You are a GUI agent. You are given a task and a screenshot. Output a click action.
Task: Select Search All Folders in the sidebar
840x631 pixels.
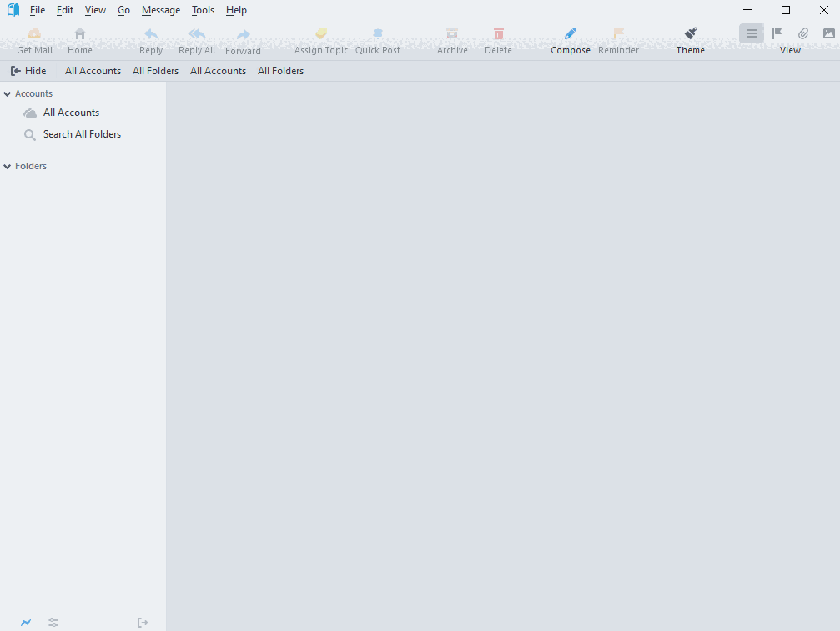pyautogui.click(x=82, y=134)
